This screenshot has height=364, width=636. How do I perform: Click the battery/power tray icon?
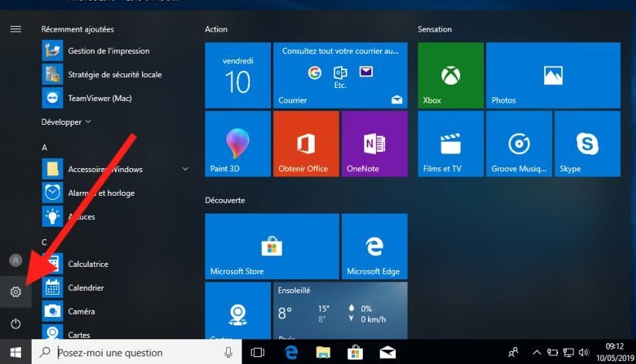tap(553, 352)
